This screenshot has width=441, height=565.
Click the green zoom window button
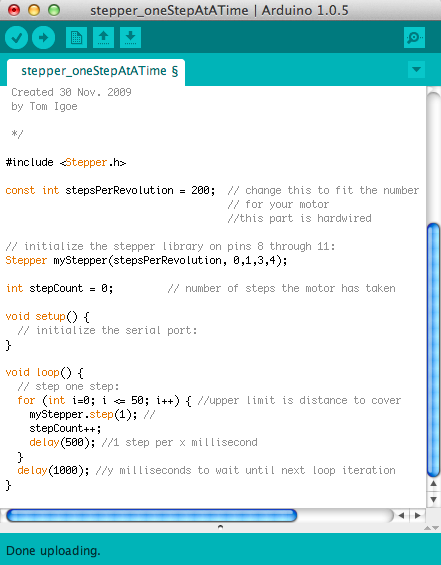click(54, 10)
